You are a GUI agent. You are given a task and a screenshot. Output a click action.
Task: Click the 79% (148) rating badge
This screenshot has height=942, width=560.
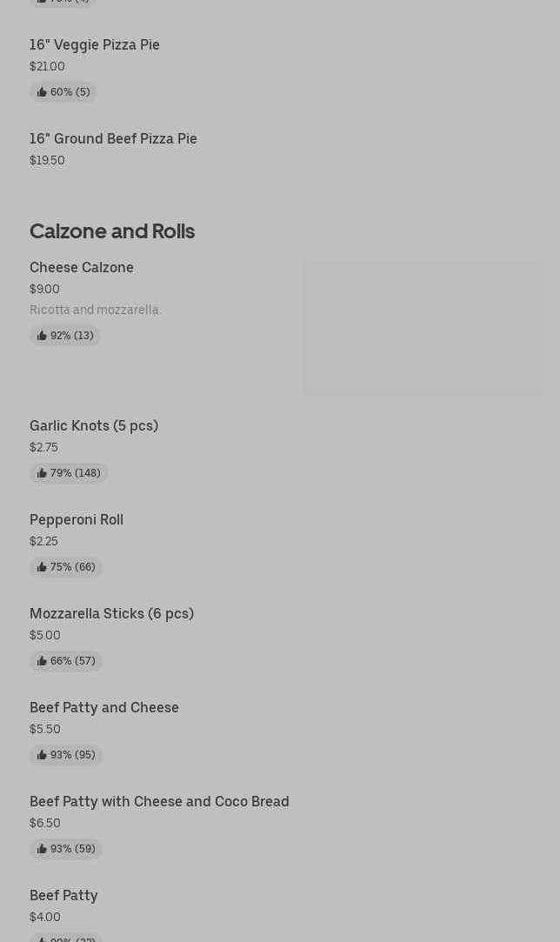click(69, 473)
